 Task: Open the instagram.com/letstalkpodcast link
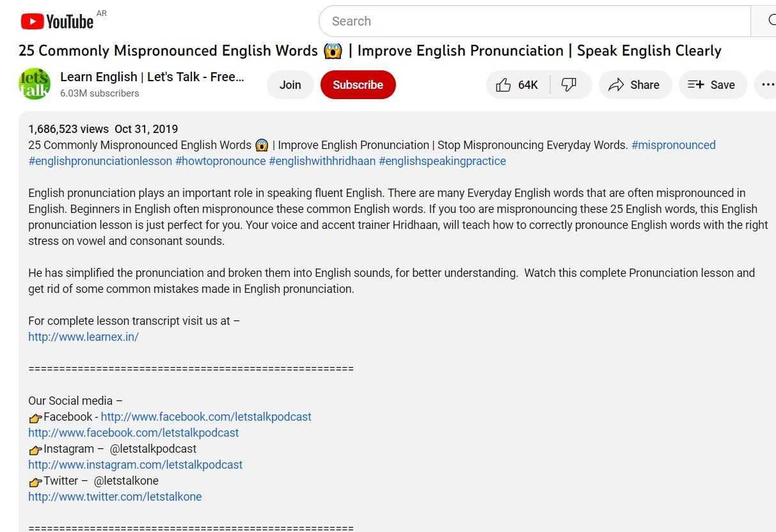[136, 465]
